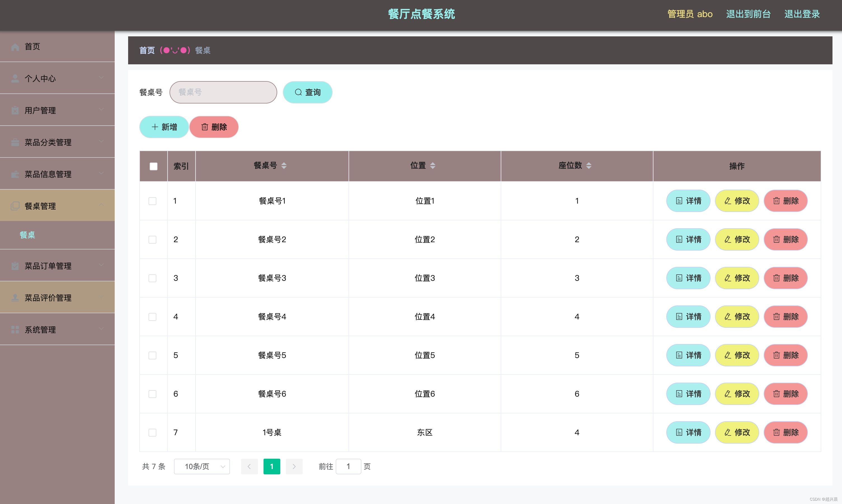The height and width of the screenshot is (504, 842).
Task: Click the home icon in sidebar
Action: click(x=15, y=47)
